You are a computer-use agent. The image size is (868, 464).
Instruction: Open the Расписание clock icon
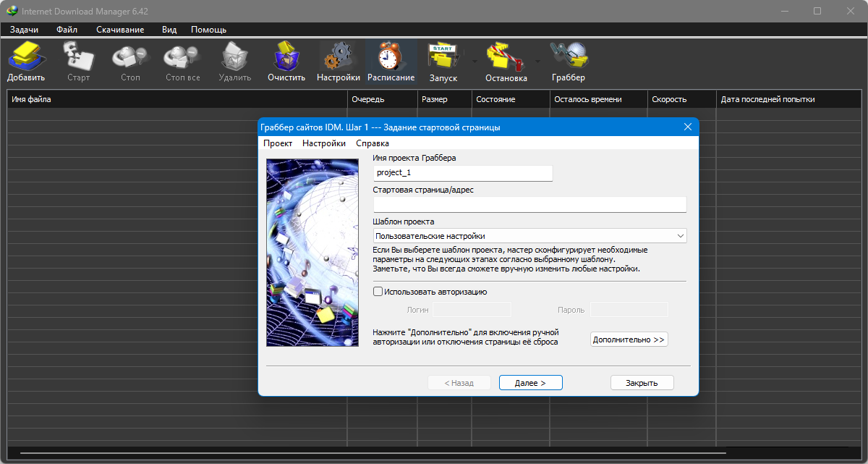click(x=391, y=61)
